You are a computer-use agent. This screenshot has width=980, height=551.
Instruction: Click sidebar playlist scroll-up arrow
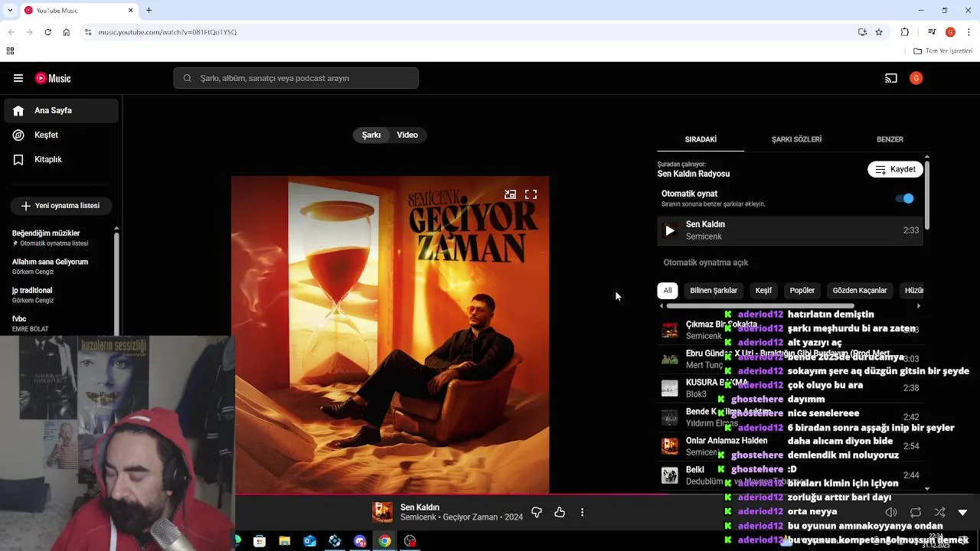[116, 228]
